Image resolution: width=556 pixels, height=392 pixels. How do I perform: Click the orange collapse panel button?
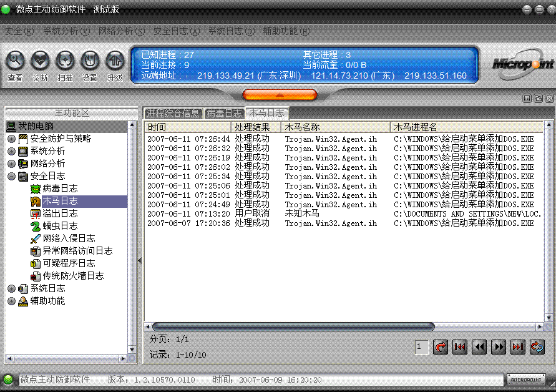280,95
